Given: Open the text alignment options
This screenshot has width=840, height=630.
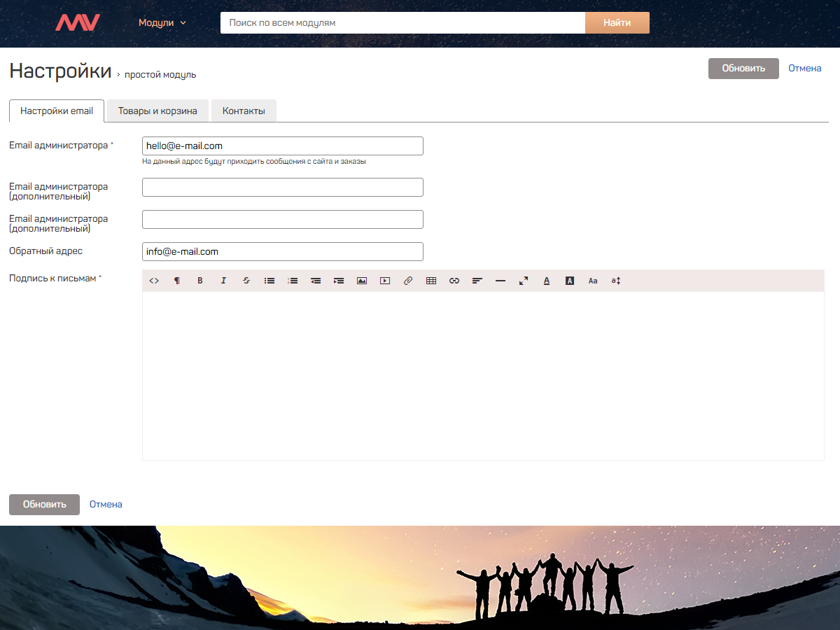Looking at the screenshot, I should (x=477, y=281).
